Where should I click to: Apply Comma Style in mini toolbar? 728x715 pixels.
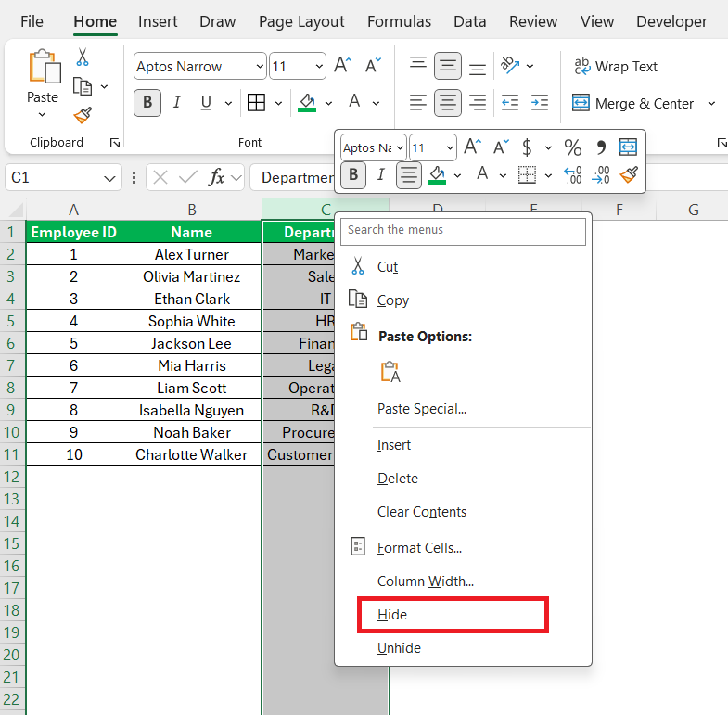pos(601,147)
